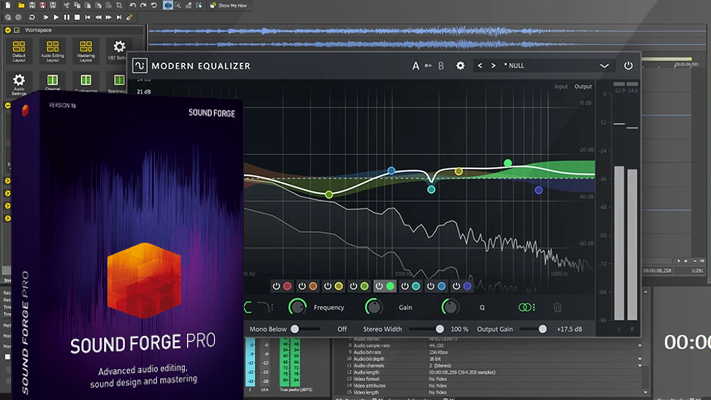Select the A comparison state

[416, 66]
